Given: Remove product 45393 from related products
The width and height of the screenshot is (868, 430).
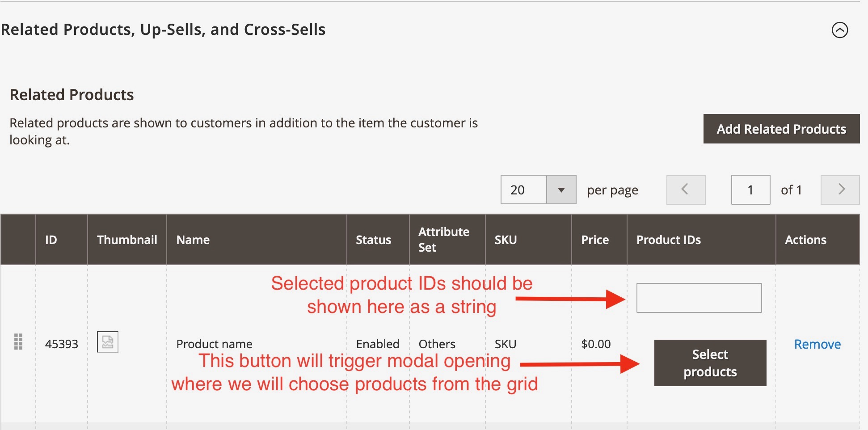Looking at the screenshot, I should [817, 344].
